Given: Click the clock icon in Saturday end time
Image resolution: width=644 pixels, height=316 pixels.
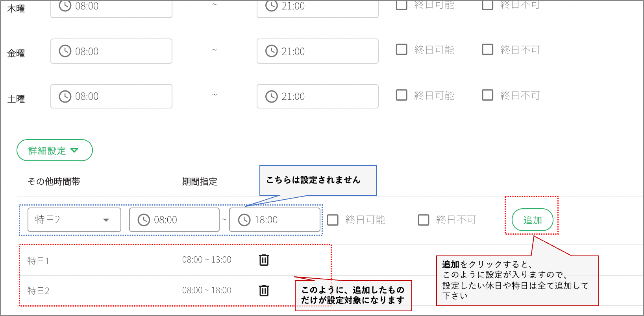Looking at the screenshot, I should pyautogui.click(x=271, y=96).
